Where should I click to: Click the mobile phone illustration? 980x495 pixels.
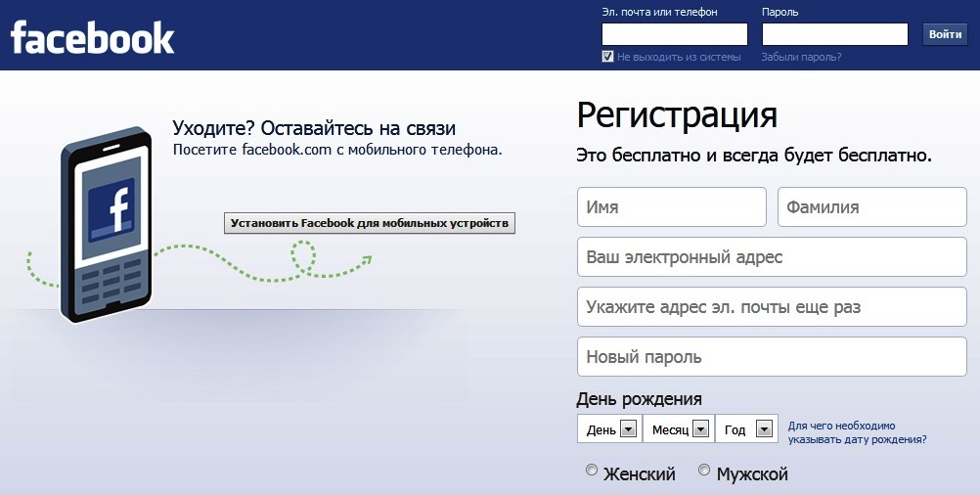(x=107, y=225)
